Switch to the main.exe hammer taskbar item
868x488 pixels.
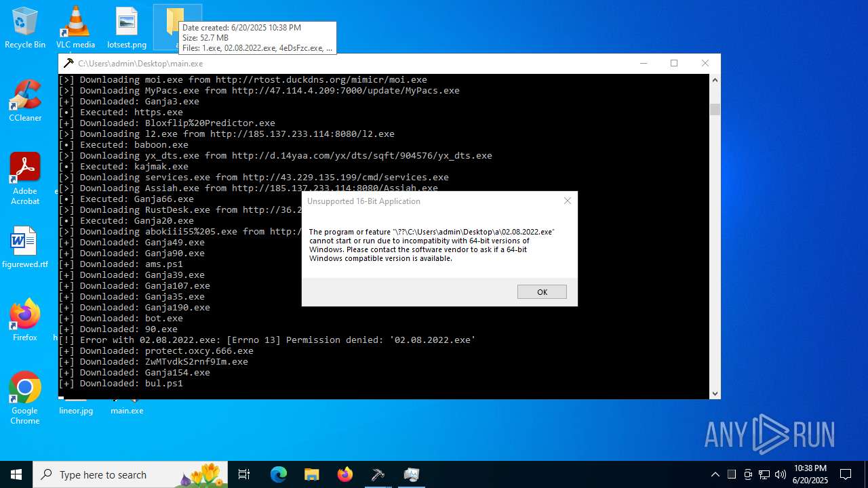pyautogui.click(x=378, y=474)
